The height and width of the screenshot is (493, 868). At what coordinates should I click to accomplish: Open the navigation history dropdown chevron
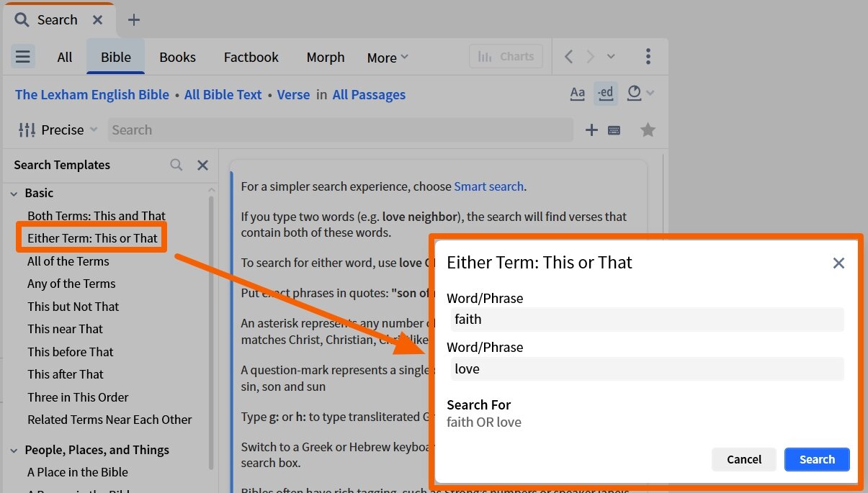[611, 56]
